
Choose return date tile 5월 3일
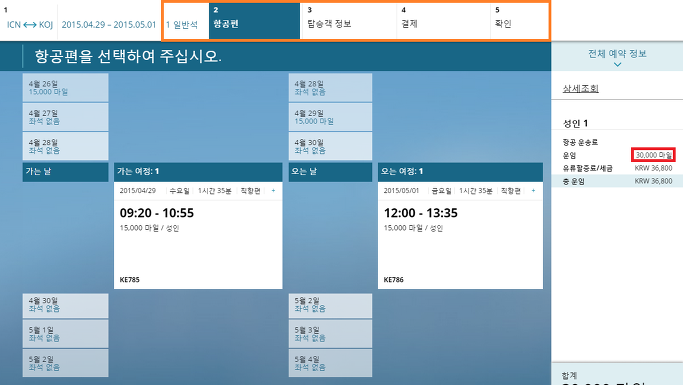pos(330,334)
